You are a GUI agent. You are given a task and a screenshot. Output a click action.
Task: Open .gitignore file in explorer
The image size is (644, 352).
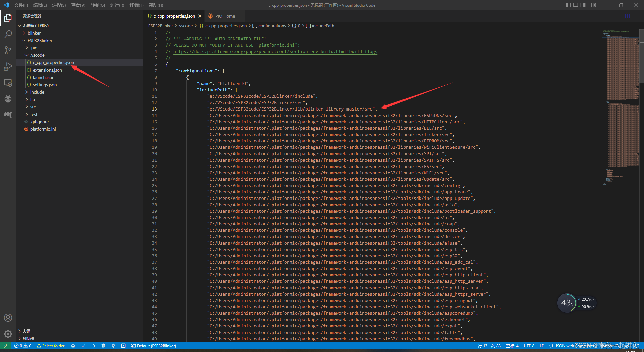point(79,122)
